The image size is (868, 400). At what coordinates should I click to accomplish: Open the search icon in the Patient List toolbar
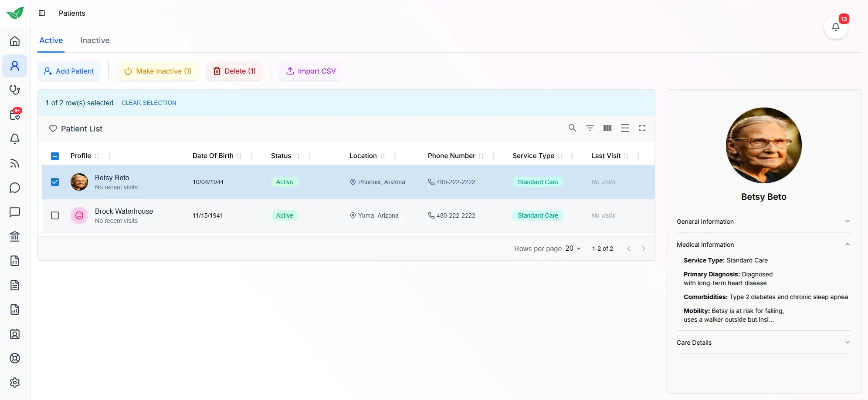(x=572, y=128)
